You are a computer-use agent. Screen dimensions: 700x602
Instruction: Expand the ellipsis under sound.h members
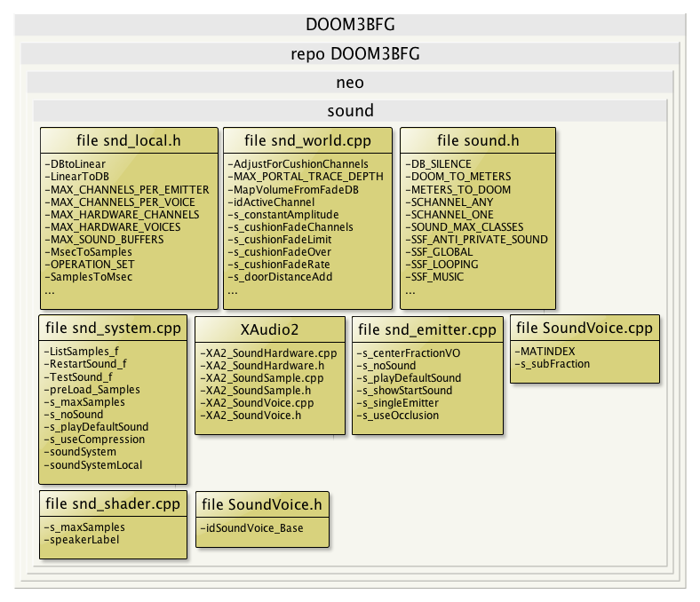point(410,290)
